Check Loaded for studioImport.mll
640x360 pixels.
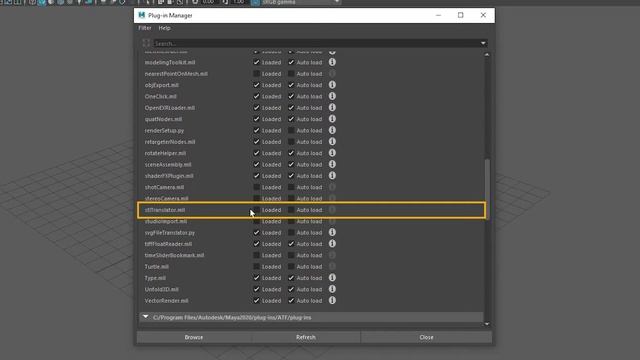point(256,221)
